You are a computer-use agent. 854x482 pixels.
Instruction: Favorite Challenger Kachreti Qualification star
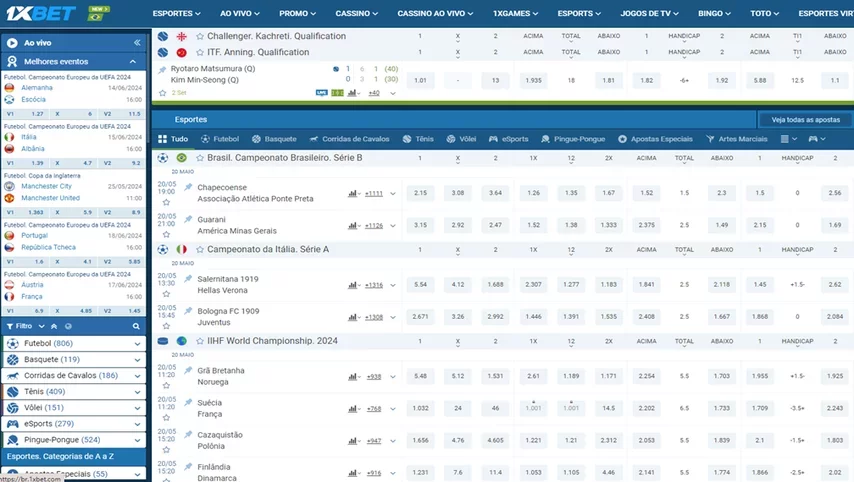(200, 36)
